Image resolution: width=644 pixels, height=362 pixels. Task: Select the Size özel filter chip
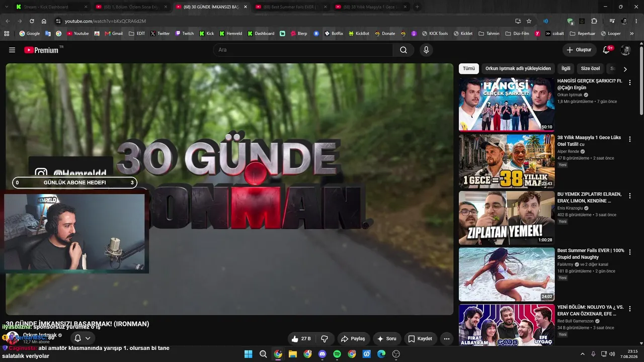[590, 68]
